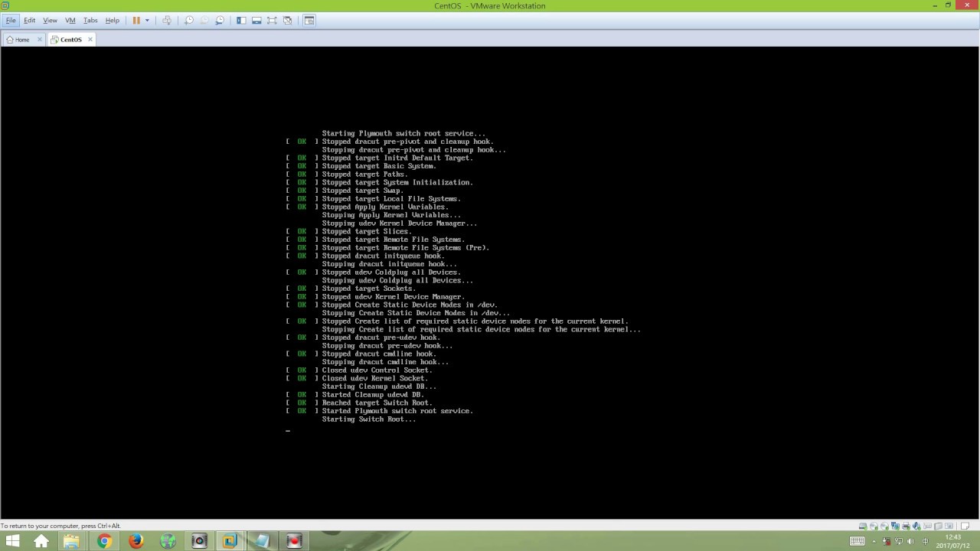Click 'Started Cleanup udevd DB.' line

point(373,395)
